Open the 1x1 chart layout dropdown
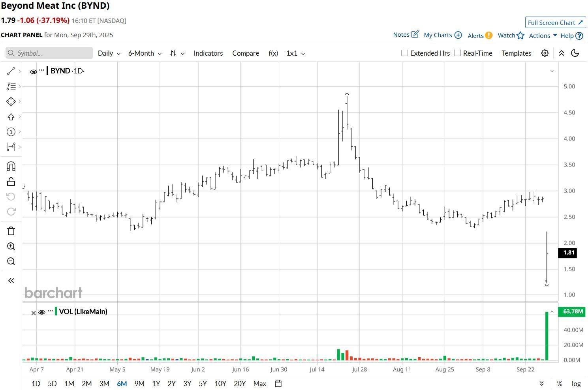The width and height of the screenshot is (588, 390). 296,53
